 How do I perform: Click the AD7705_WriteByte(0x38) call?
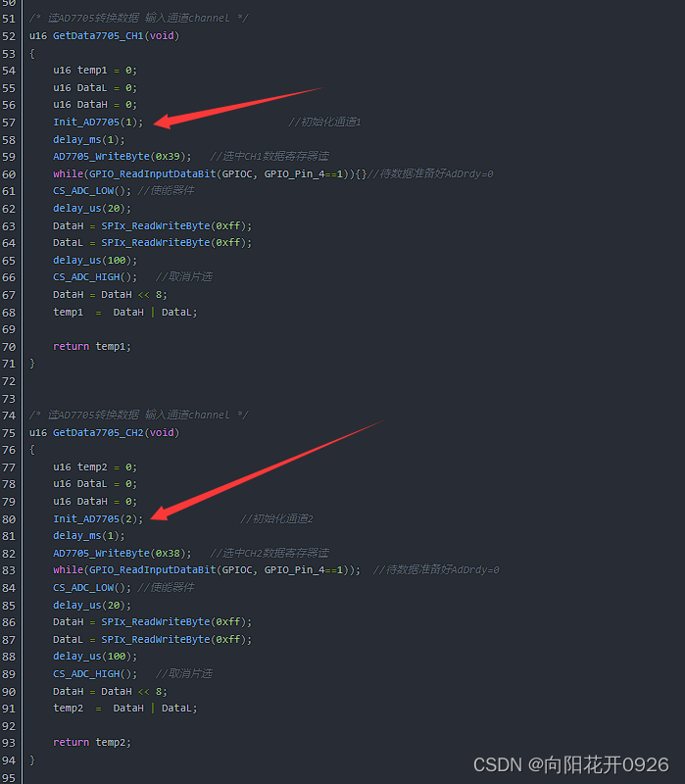(122, 554)
